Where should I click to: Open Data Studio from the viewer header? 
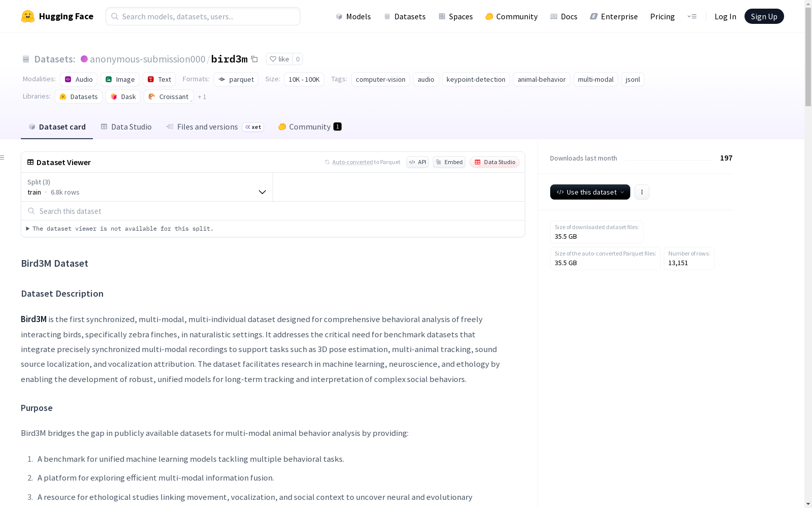[x=494, y=162]
